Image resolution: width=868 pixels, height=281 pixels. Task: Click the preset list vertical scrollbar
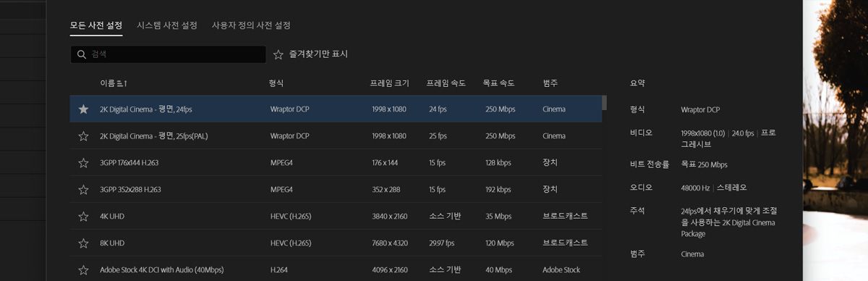pos(605,102)
